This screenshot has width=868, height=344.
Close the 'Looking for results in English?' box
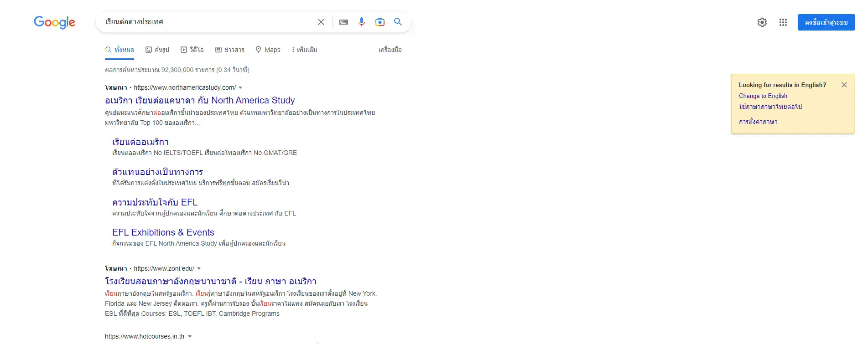coord(844,85)
